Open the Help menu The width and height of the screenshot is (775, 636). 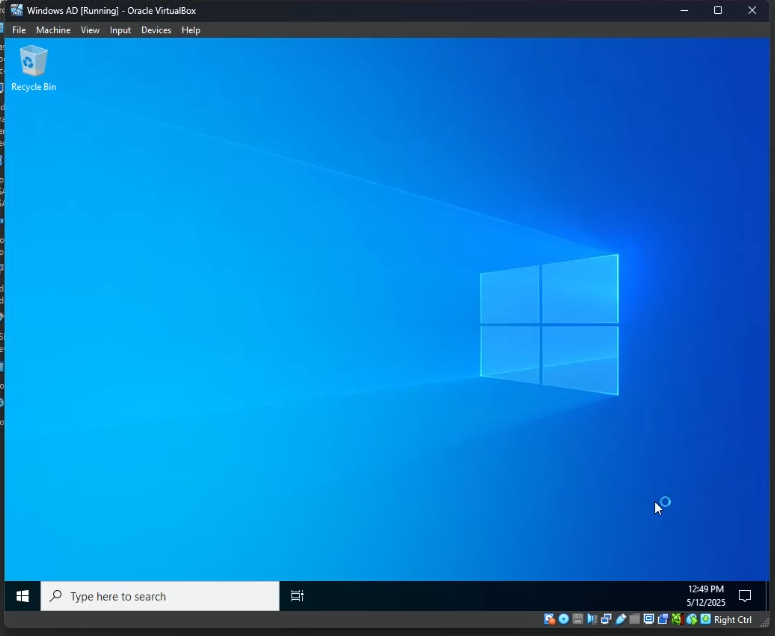pyautogui.click(x=191, y=30)
